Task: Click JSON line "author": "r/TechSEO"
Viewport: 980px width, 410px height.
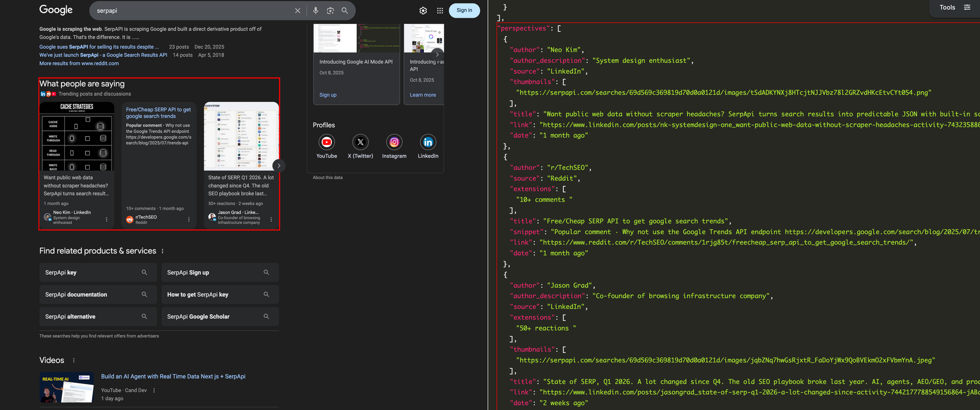Action: point(551,168)
